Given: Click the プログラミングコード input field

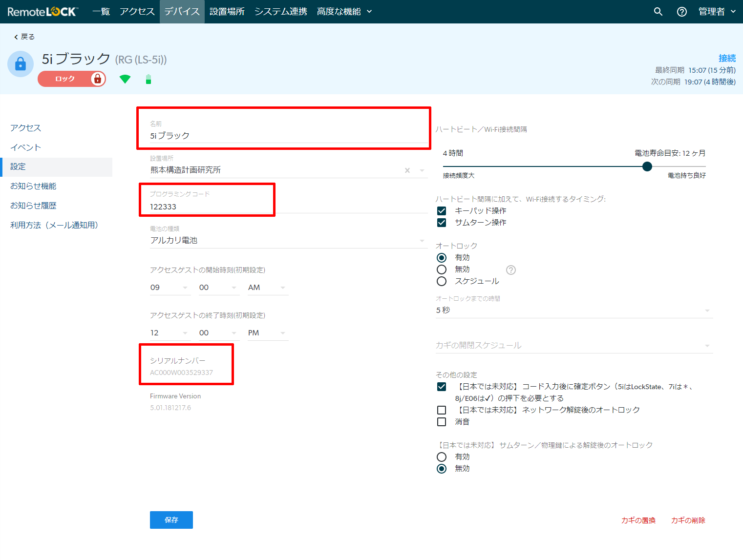Looking at the screenshot, I should coord(289,207).
